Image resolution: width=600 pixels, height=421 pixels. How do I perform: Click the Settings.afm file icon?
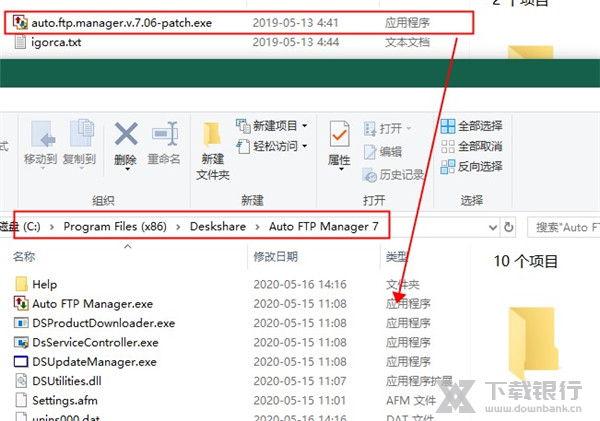coord(21,400)
